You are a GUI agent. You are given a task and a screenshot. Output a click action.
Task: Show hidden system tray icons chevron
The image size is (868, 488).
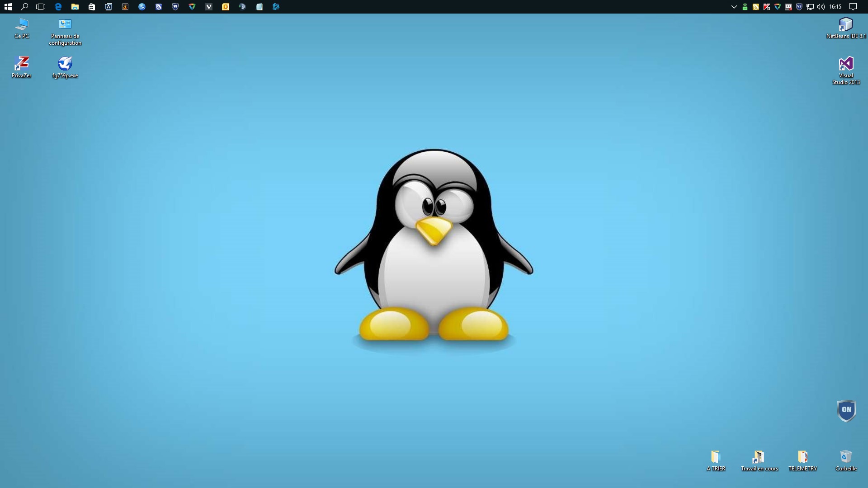[x=734, y=7]
